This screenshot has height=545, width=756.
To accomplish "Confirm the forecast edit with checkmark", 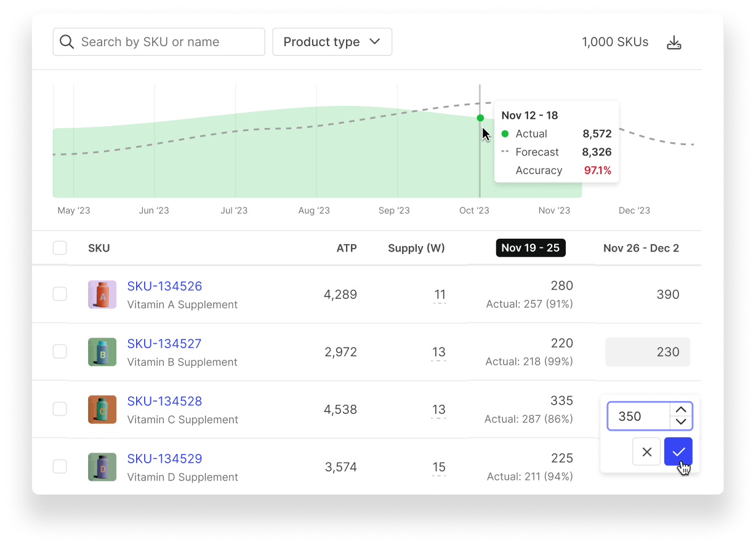I will 678,452.
